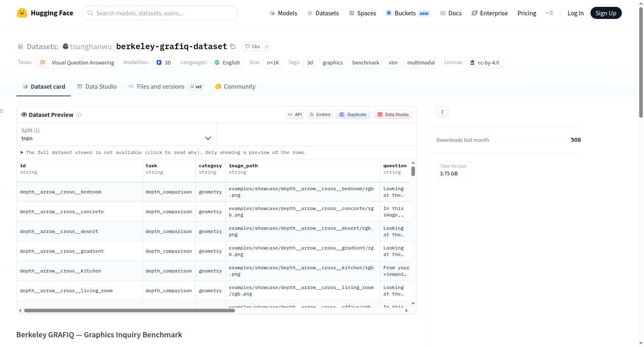Click the Total file size 3.75 GB box

453,170
